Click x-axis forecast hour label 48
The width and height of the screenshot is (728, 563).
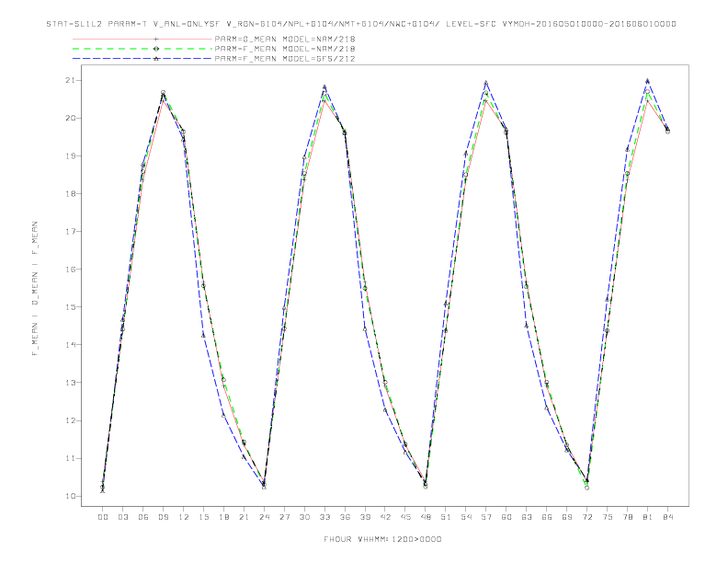point(426,517)
